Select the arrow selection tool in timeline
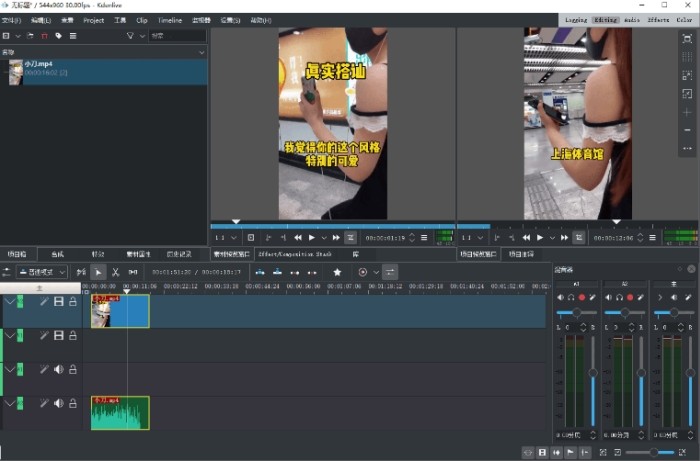 click(98, 272)
